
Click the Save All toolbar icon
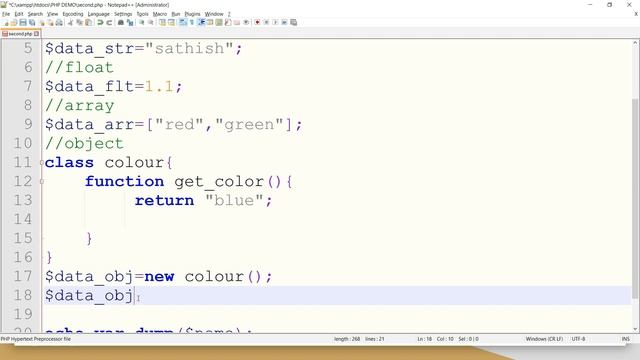(x=32, y=22)
